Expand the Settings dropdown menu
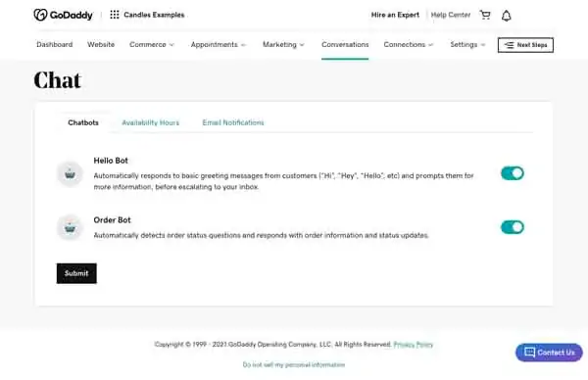The height and width of the screenshot is (380, 588). tap(467, 45)
